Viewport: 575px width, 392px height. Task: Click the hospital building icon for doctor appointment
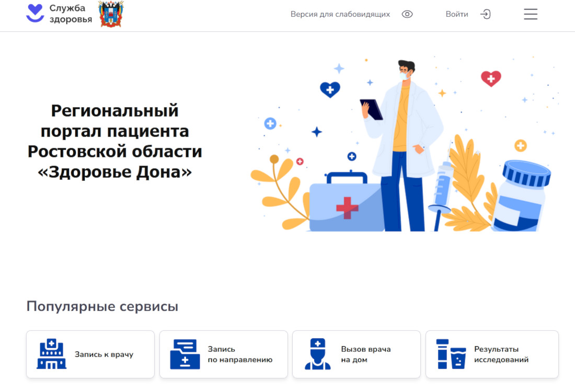coord(51,354)
